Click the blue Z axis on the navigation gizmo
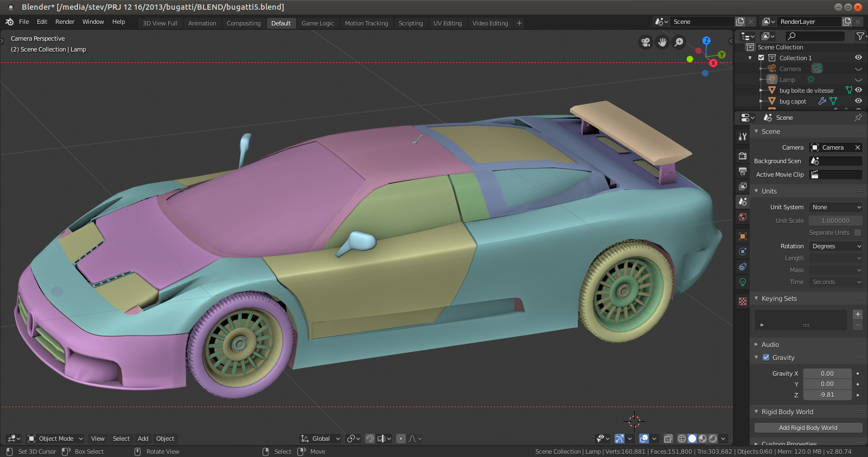 706,41
